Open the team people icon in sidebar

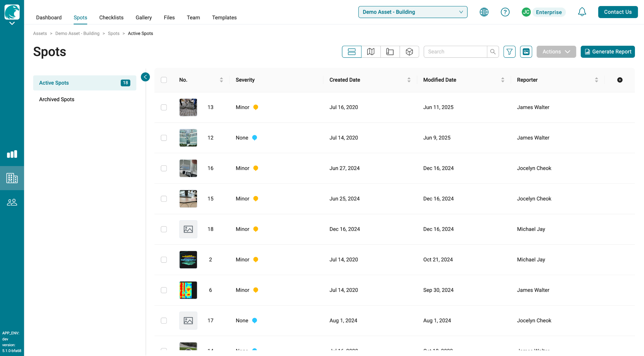click(12, 202)
